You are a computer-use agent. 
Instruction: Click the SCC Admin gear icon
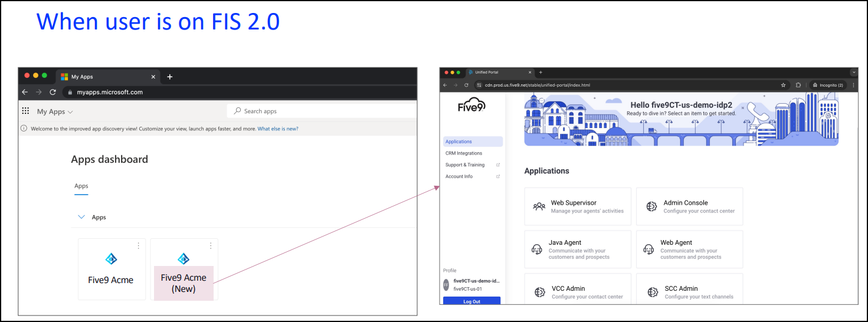(x=653, y=292)
